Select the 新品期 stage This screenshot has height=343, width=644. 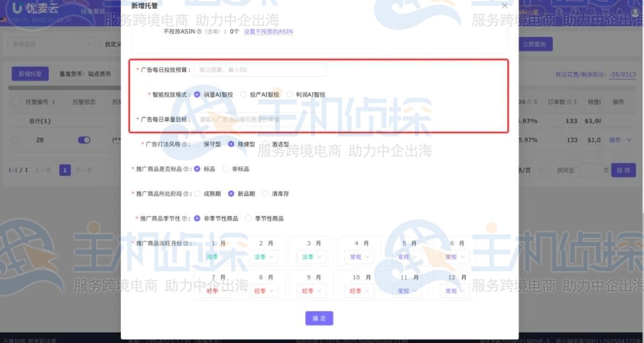[x=231, y=194]
